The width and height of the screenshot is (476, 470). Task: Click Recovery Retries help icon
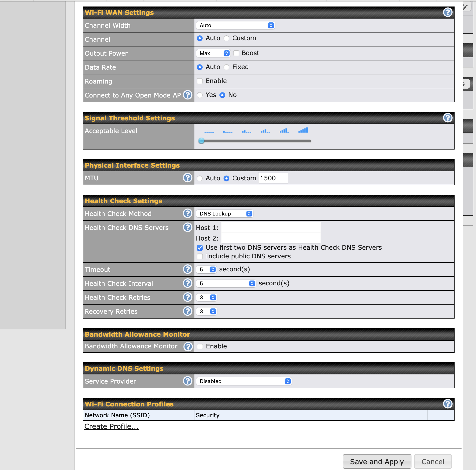coord(187,311)
